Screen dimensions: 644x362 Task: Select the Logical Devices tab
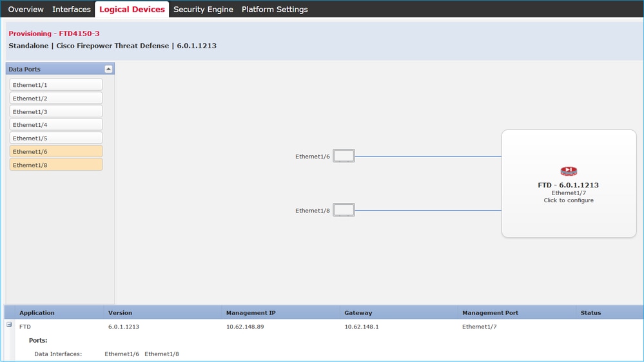[132, 9]
